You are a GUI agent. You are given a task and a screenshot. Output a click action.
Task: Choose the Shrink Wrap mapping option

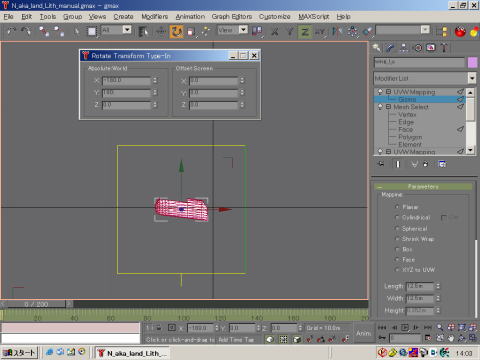click(x=397, y=239)
